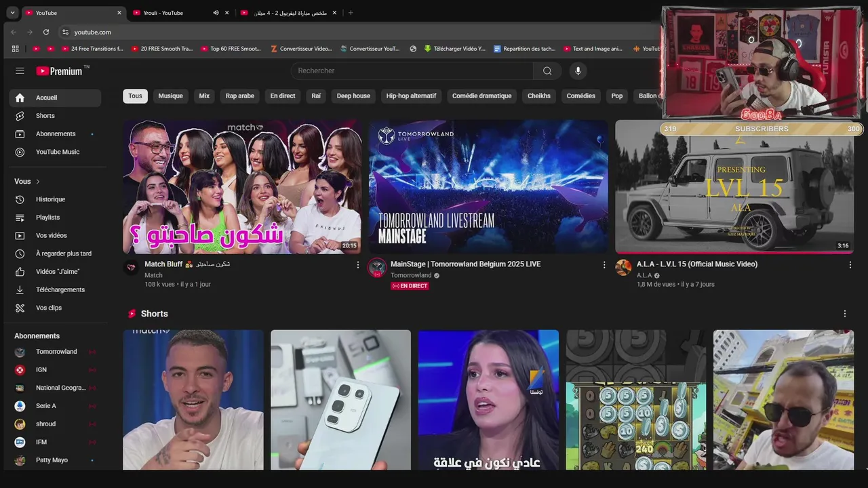Select the Comédies filter chip

[x=581, y=96]
